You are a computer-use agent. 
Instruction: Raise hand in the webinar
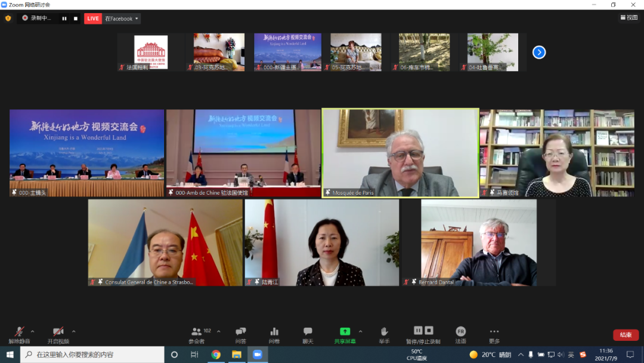pyautogui.click(x=384, y=334)
